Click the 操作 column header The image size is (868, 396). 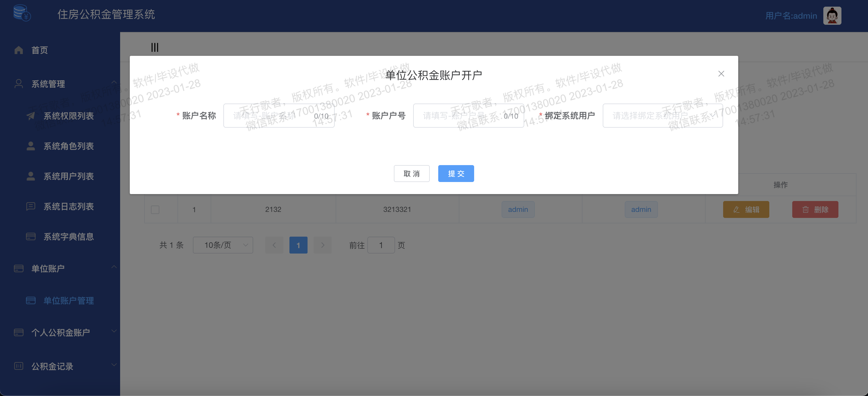[x=780, y=185]
